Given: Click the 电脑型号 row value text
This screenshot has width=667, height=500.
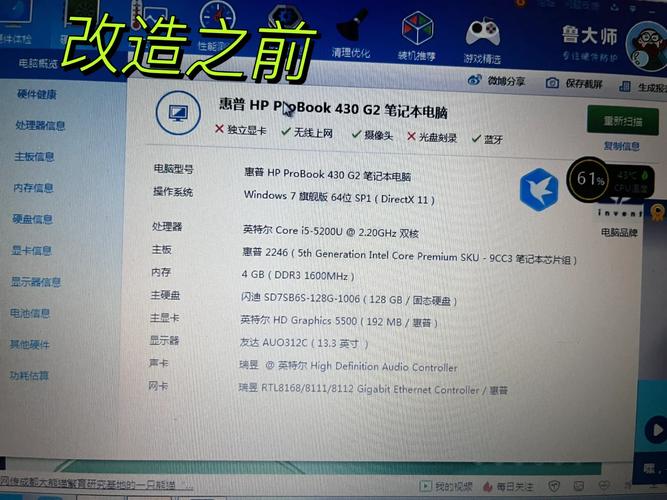Looking at the screenshot, I should (x=327, y=174).
